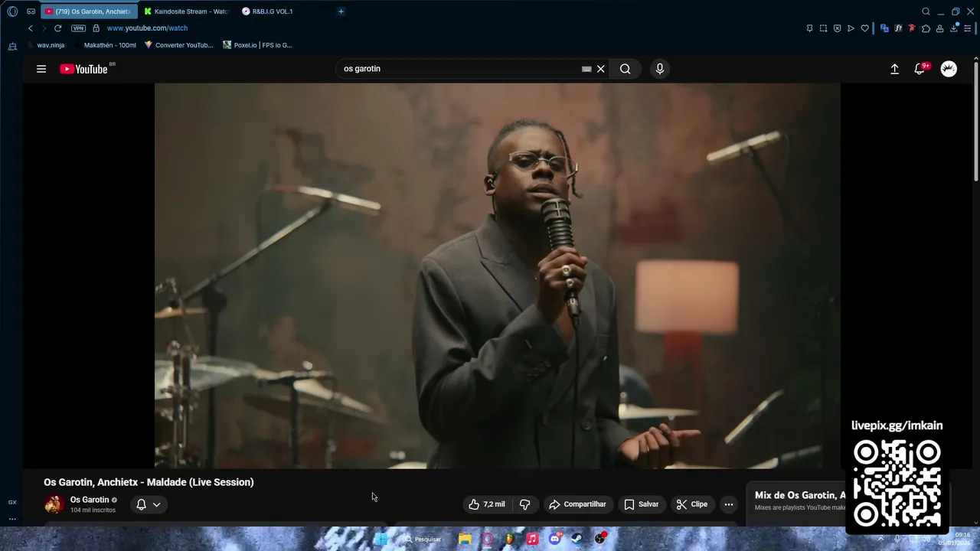Open the player arrow icon in toolbar
The height and width of the screenshot is (551, 980).
pyautogui.click(x=851, y=28)
